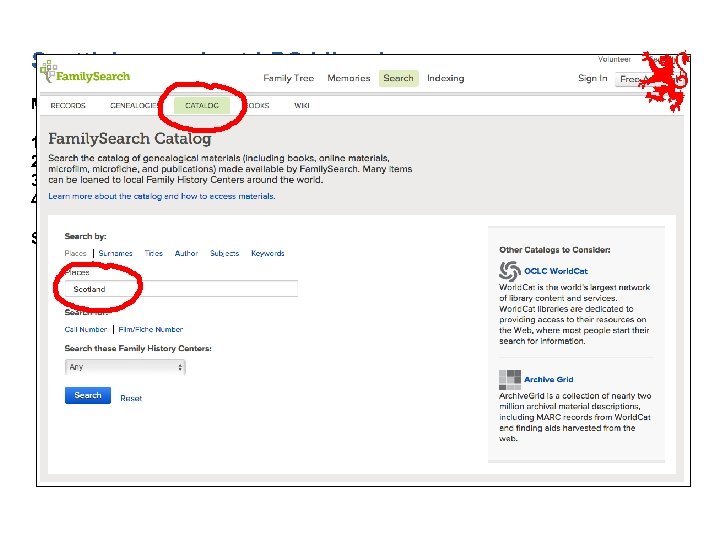Open the catalog access materials help link
Viewport: 720px width, 540px height.
[162, 196]
